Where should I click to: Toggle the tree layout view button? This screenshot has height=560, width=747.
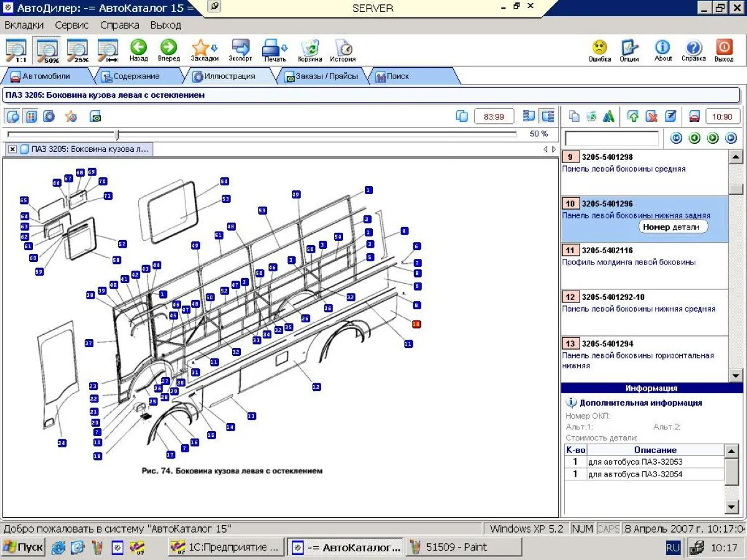tap(548, 116)
